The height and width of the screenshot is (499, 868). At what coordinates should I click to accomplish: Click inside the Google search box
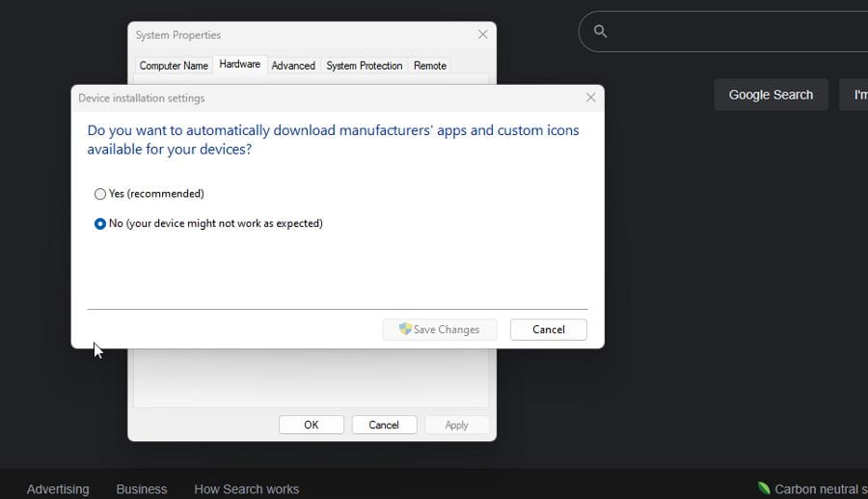pos(733,32)
